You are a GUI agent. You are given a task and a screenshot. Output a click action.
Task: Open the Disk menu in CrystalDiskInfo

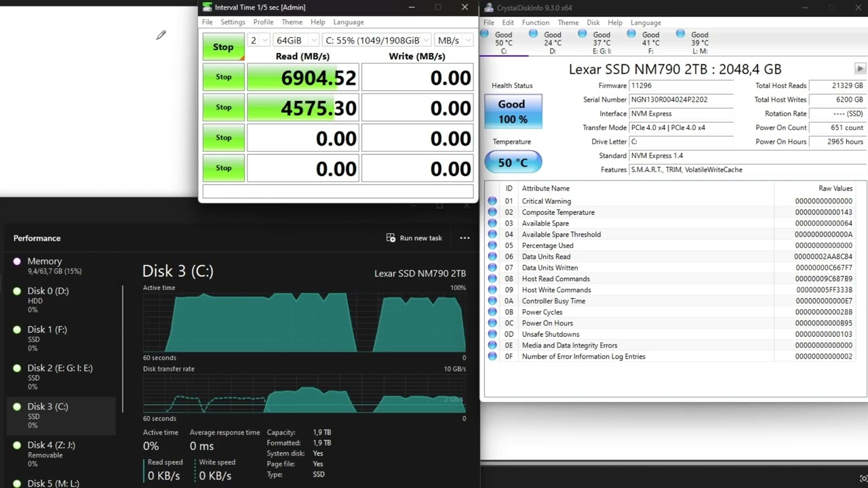pyautogui.click(x=593, y=22)
